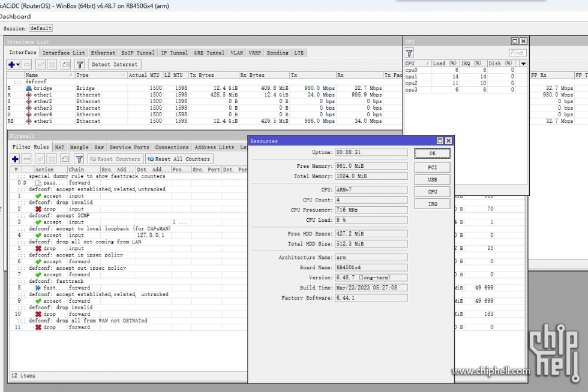Click the Session field showing default
This screenshot has width=588, height=392.
tap(41, 28)
